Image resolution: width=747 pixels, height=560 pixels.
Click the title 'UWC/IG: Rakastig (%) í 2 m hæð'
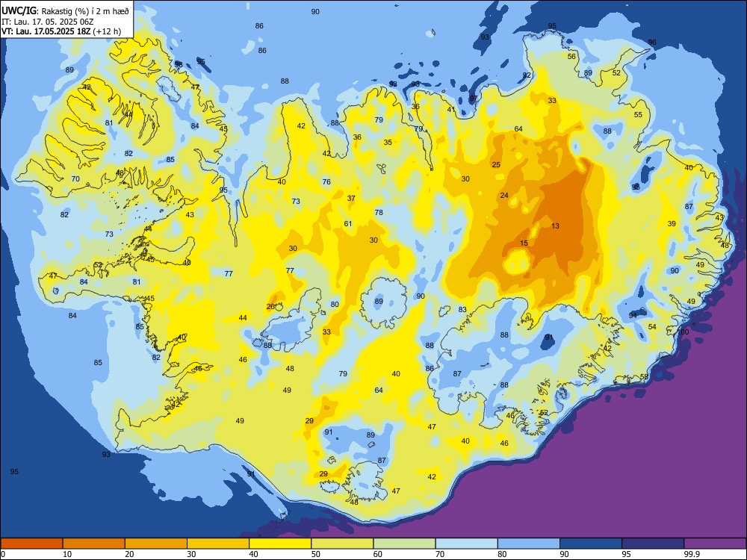[65, 11]
